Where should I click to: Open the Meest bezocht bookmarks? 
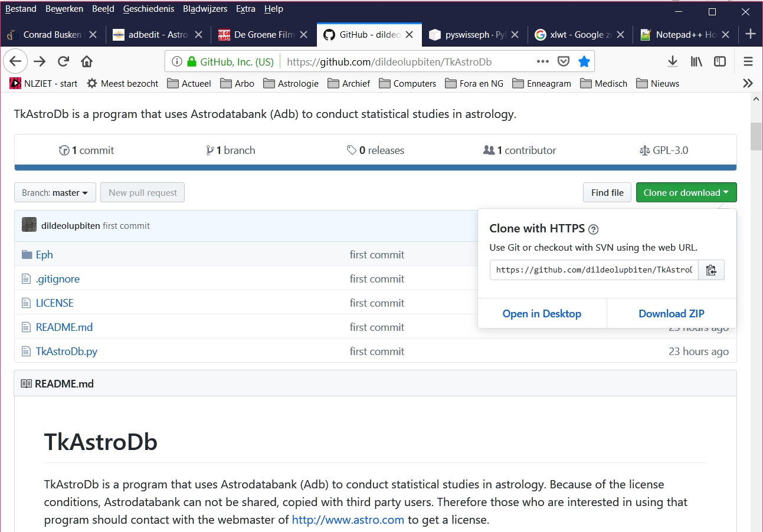point(123,83)
